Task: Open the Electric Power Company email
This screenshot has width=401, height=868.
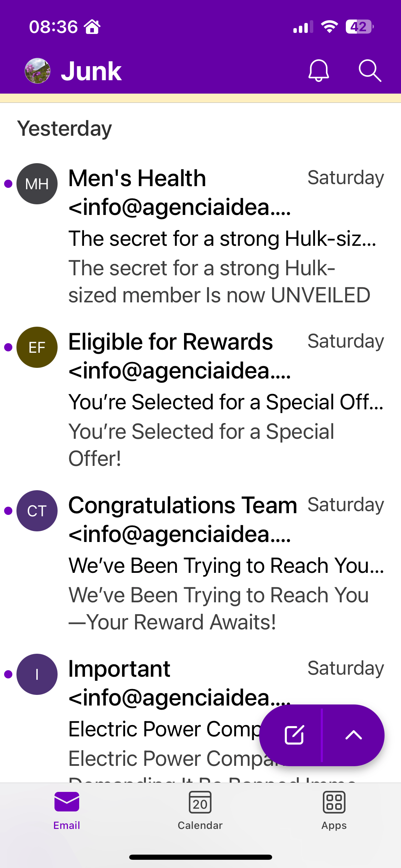Action: (x=165, y=716)
